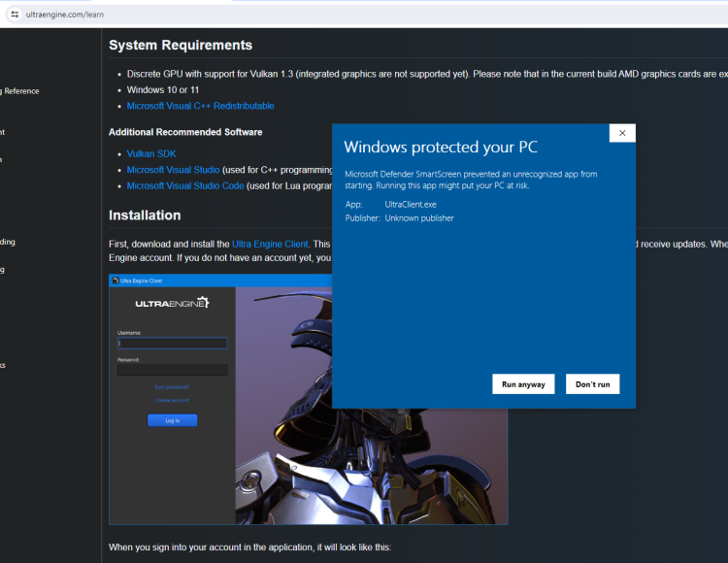Screen dimensions: 728x563
Task: Click the Ultra Engine Client title bar icon
Action: [116, 281]
